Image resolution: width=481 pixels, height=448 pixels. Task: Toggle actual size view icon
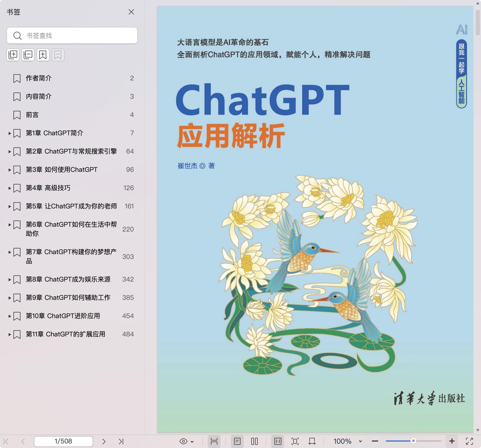pyautogui.click(x=278, y=441)
